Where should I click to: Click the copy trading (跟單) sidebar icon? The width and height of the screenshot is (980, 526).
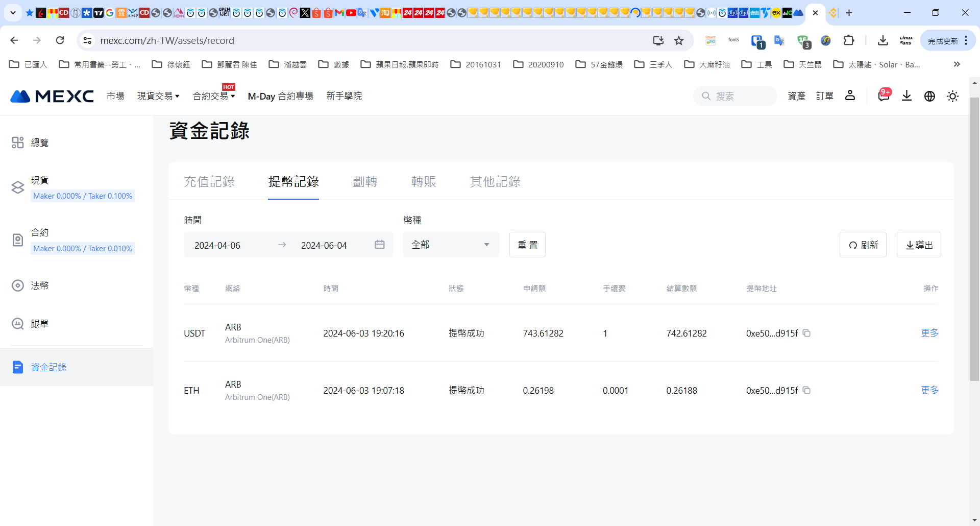18,324
